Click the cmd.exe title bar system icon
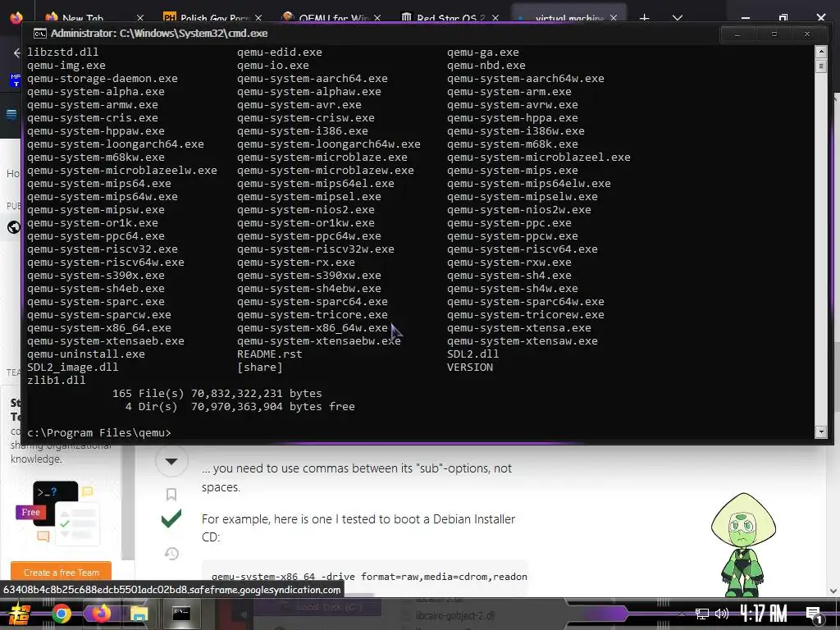The image size is (840, 630). coord(39,33)
